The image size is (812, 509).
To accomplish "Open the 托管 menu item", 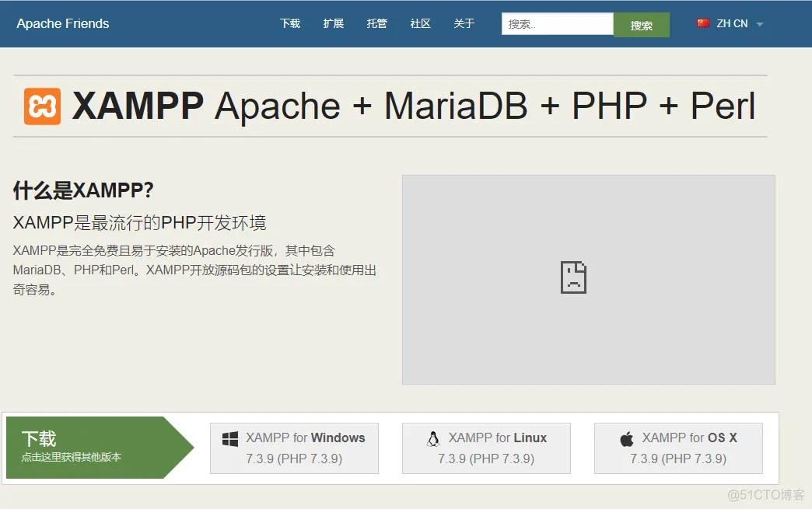I will 377,23.
